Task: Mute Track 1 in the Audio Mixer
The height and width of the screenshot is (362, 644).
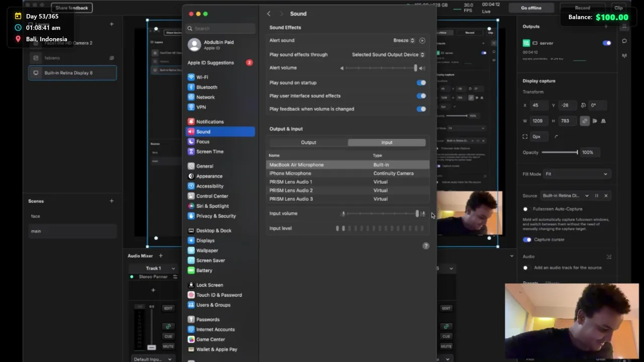Action: [168, 346]
